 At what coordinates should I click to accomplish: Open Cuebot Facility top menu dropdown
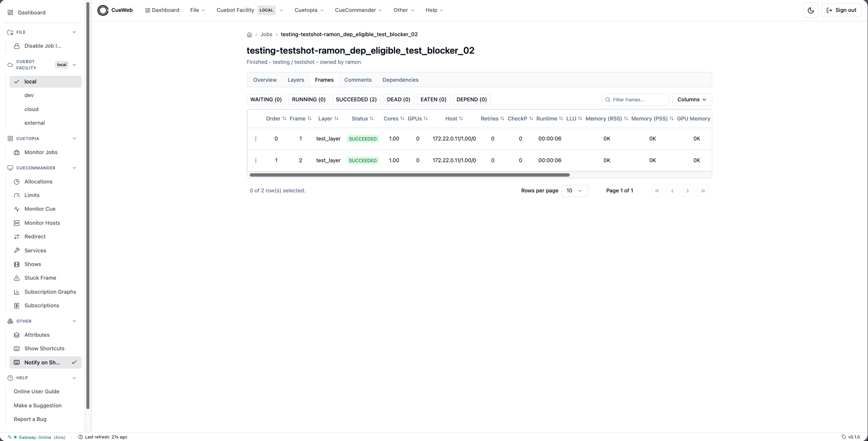point(250,10)
